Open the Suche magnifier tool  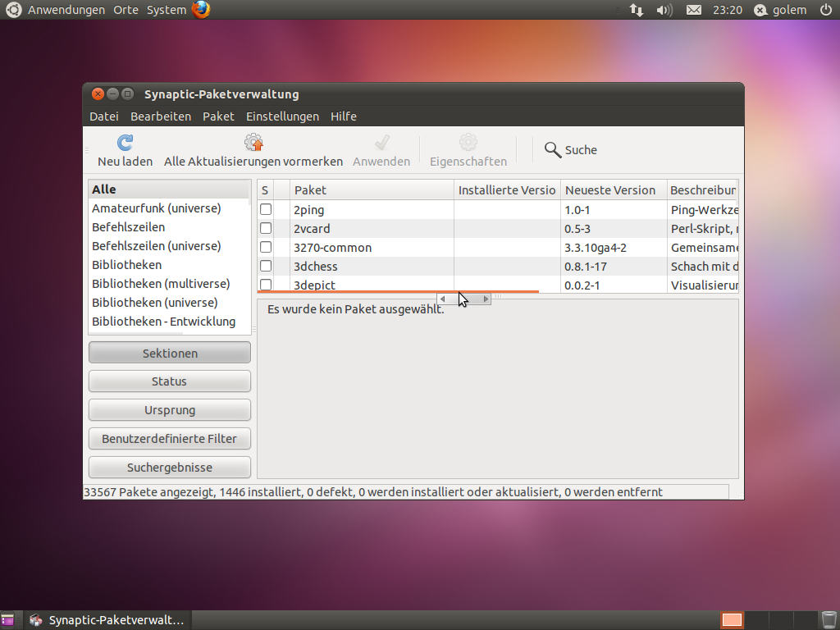click(x=553, y=150)
